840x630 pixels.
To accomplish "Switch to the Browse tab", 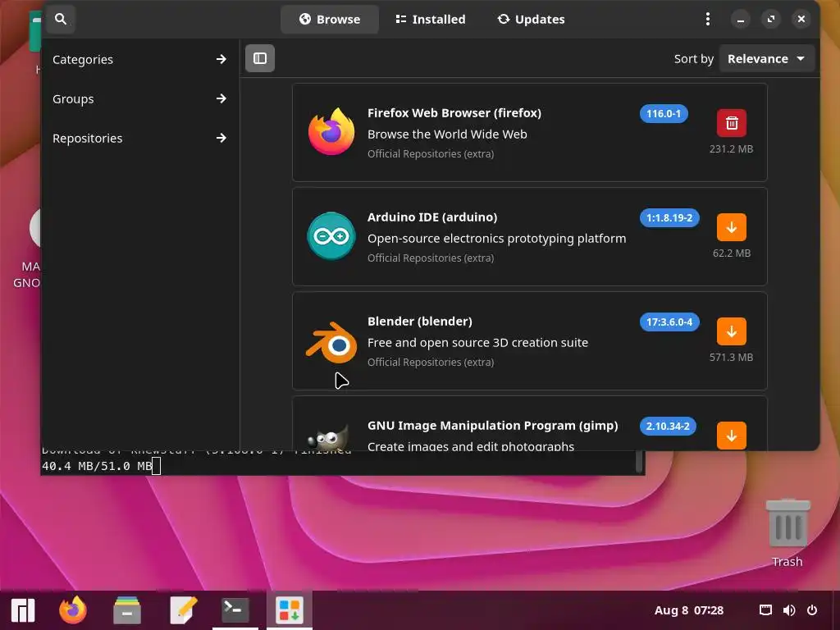I will 330,20.
